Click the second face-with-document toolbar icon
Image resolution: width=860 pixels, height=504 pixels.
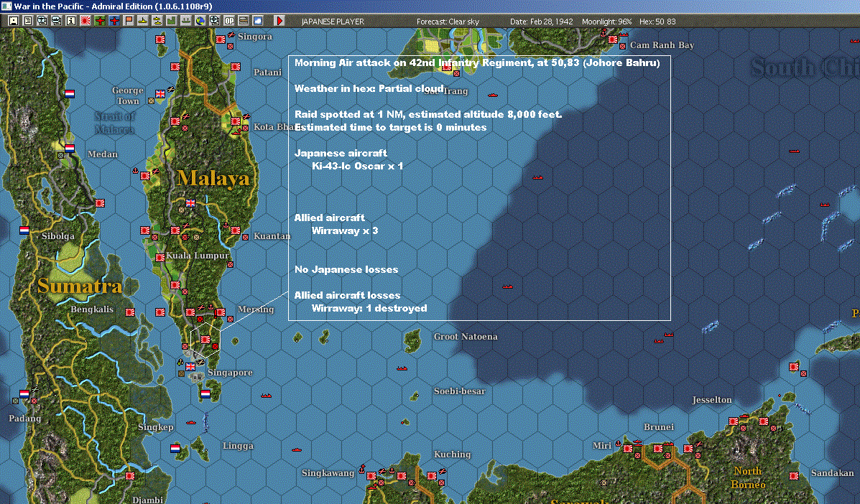click(x=57, y=21)
